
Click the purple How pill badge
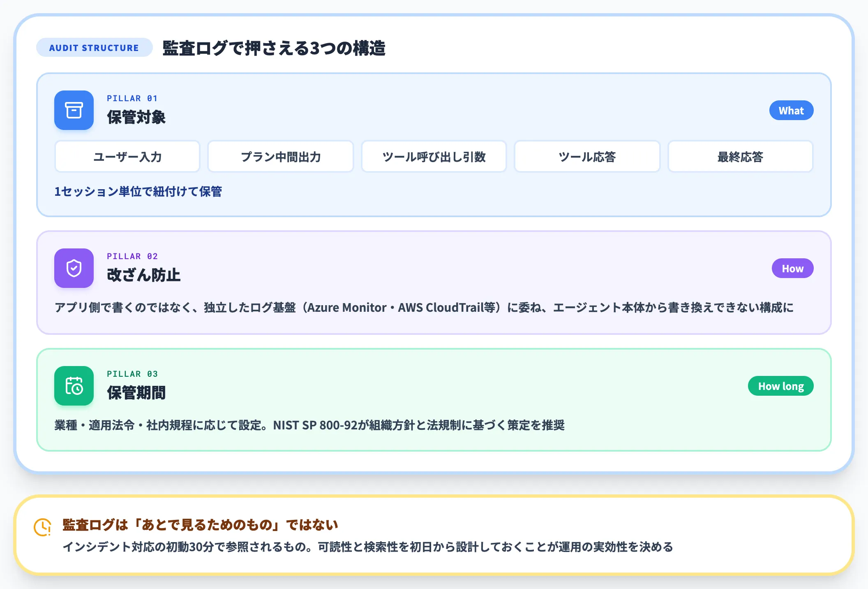tap(792, 269)
